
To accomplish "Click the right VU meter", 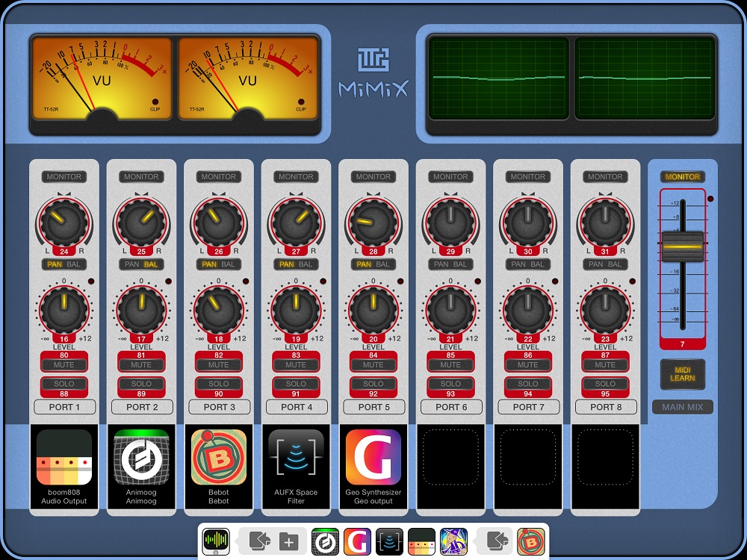I will click(248, 78).
